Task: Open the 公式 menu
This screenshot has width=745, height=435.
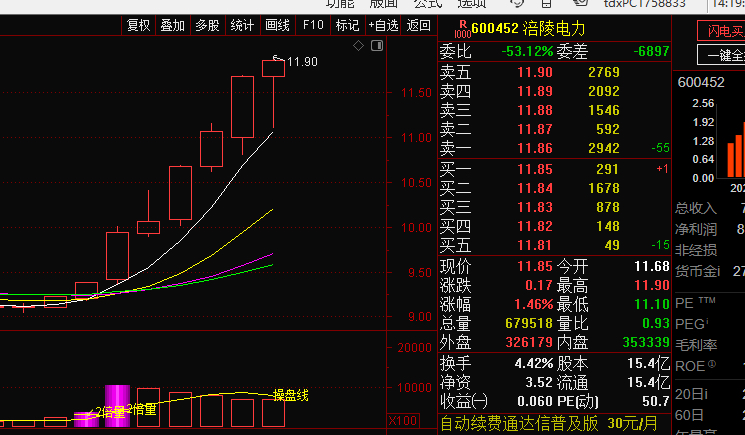Action: coord(428,4)
